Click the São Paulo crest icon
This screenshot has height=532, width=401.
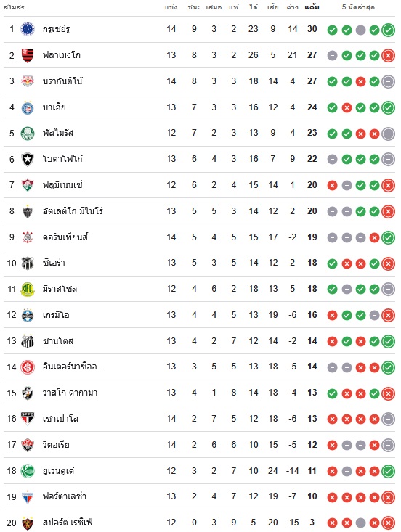point(28,419)
